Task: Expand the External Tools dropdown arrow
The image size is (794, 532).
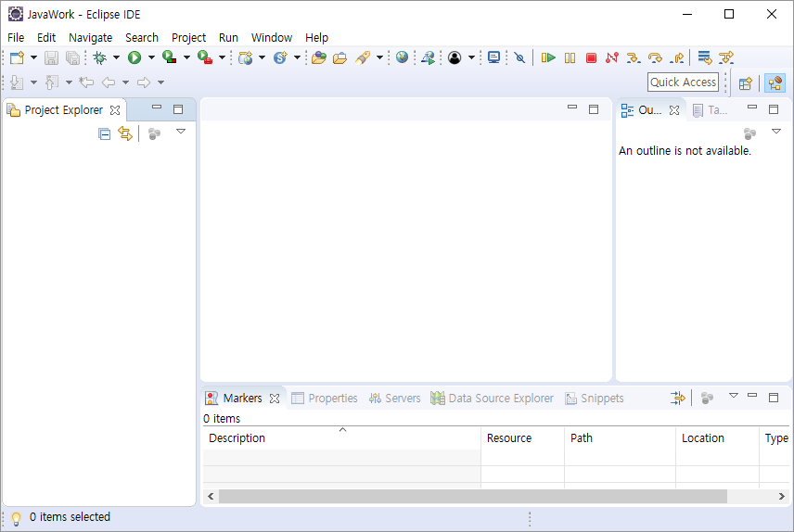Action: point(222,57)
